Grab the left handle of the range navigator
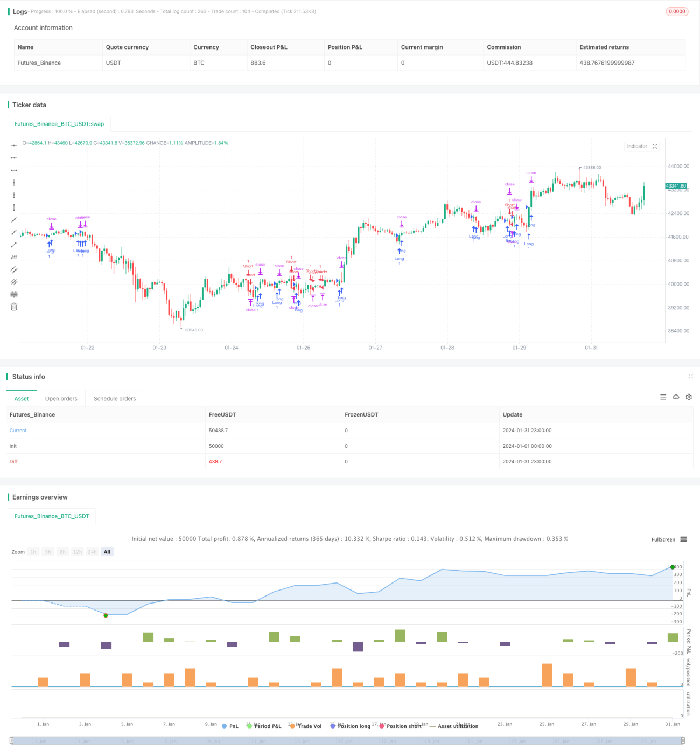Viewport: 700px width, 756px height. point(11,740)
